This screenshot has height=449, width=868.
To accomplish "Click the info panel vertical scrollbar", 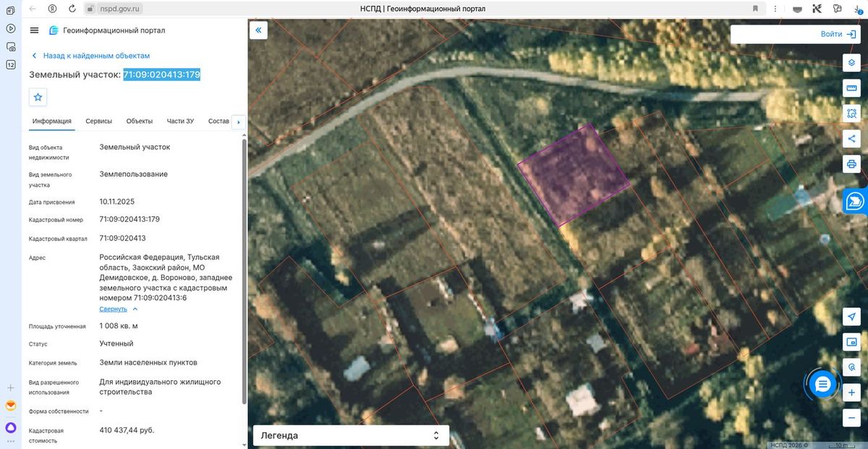I will 244,271.
